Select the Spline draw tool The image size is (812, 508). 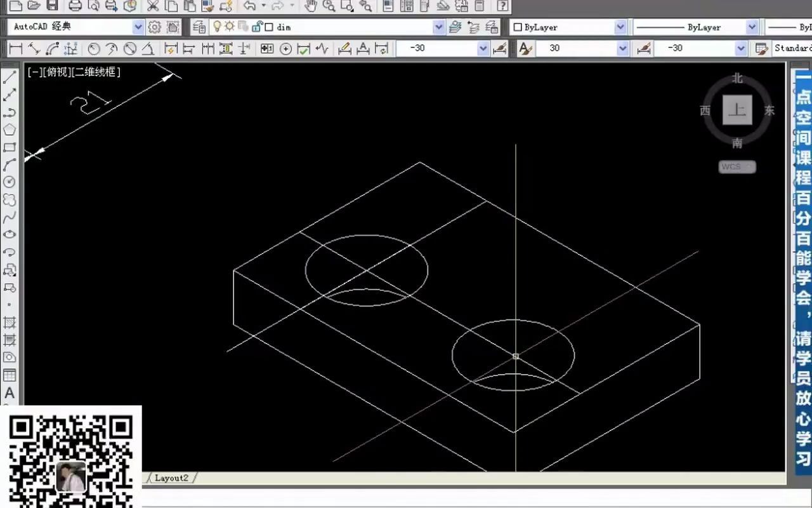(x=10, y=217)
